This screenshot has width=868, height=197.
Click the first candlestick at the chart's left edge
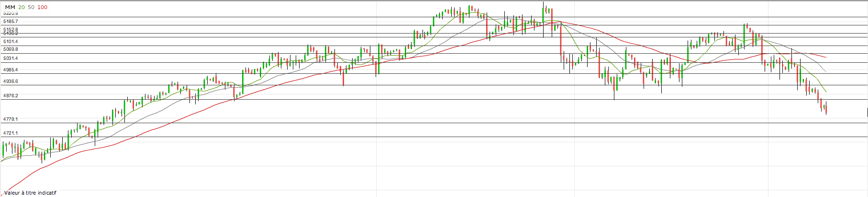3,150
